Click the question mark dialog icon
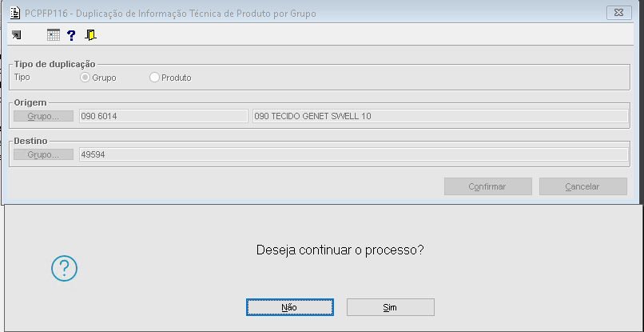Viewport: 644px width, 332px height. point(64,269)
